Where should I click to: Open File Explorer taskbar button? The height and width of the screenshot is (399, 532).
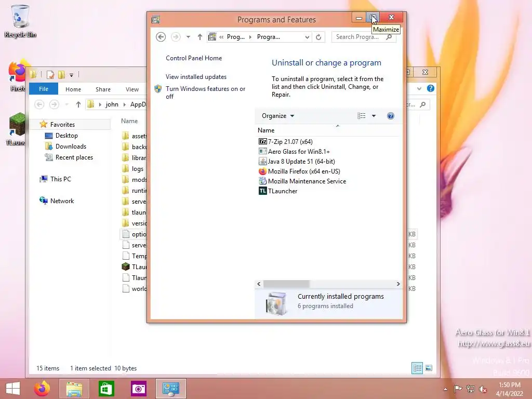74,389
